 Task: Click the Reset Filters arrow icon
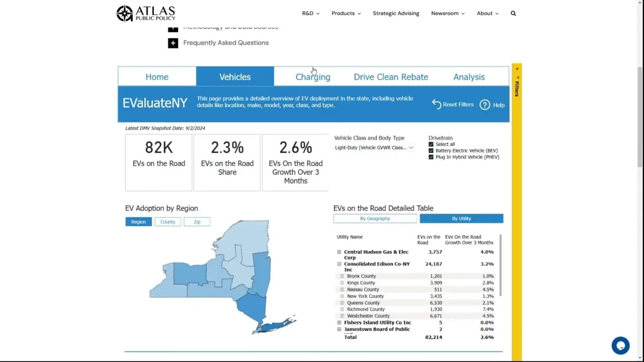click(436, 105)
